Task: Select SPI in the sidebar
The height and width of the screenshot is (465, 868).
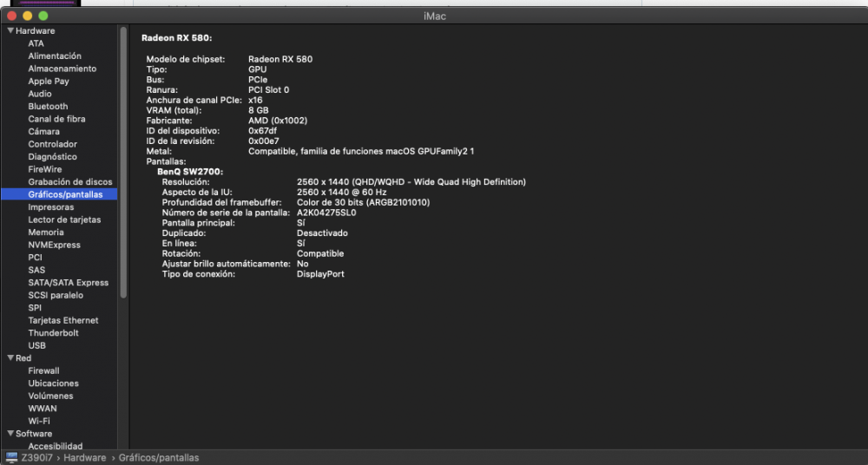Action: 35,308
